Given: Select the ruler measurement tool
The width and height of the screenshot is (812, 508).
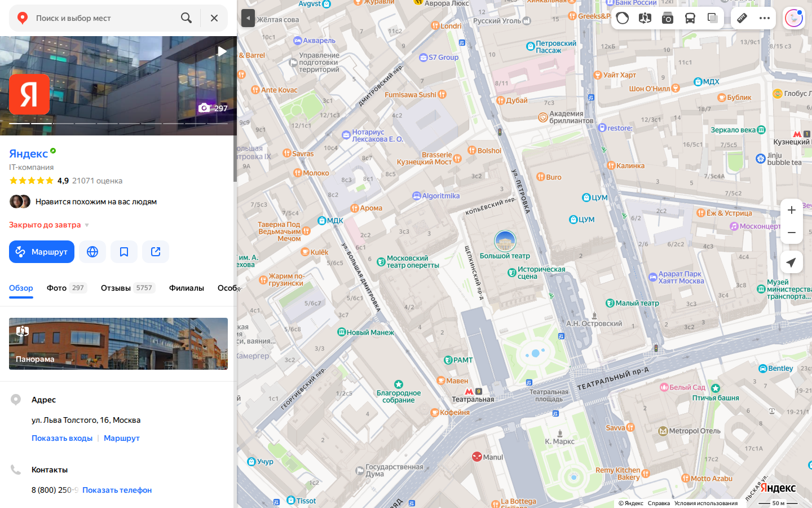Looking at the screenshot, I should (x=742, y=18).
